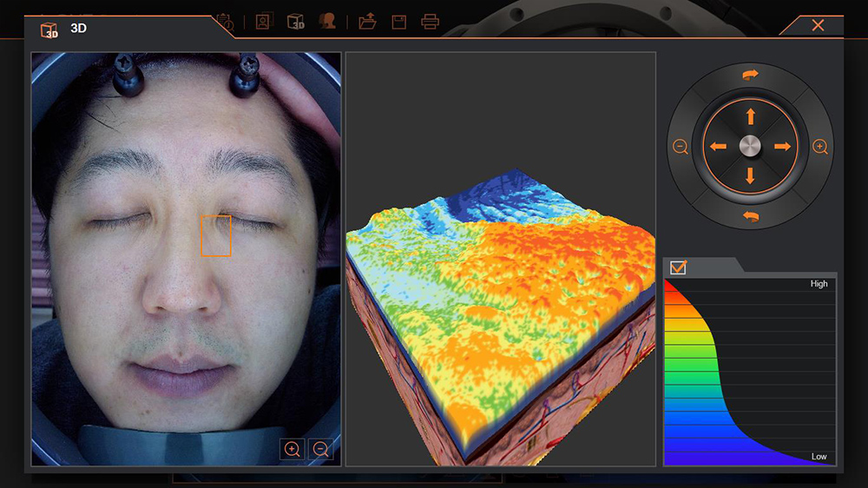The image size is (868, 488).
Task: Toggle the color legend checkbox
Action: tap(678, 267)
